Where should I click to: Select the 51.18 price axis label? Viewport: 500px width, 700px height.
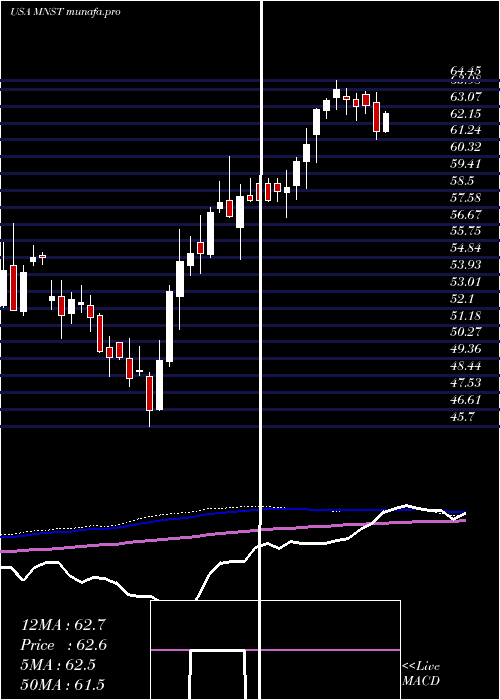[466, 315]
